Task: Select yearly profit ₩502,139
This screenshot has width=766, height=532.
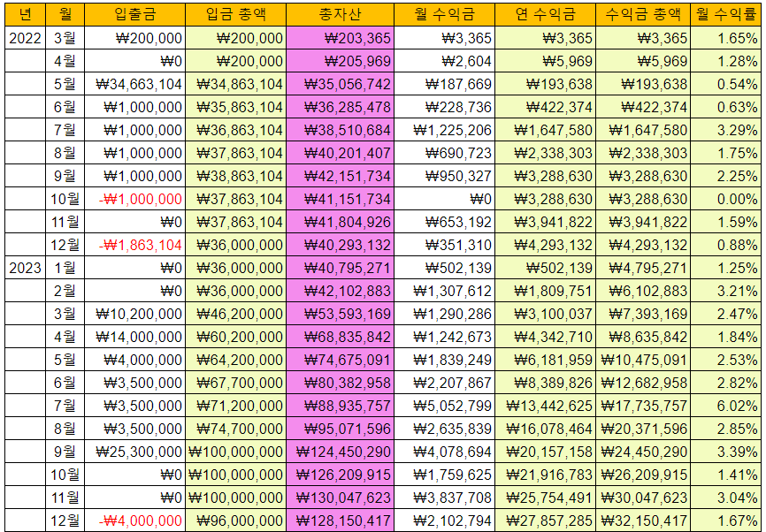Action: click(545, 268)
